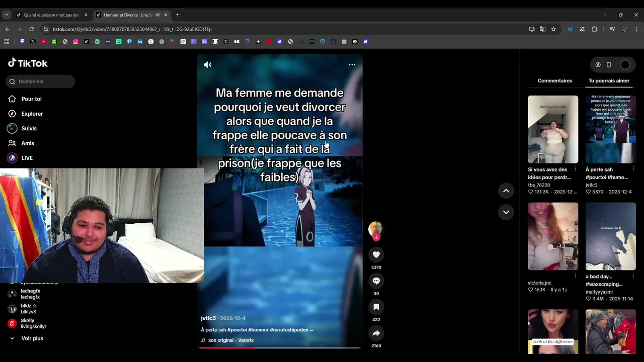Image resolution: width=644 pixels, height=362 pixels.
Task: Mute the Humour et Divorce tab audio
Action: [x=157, y=15]
